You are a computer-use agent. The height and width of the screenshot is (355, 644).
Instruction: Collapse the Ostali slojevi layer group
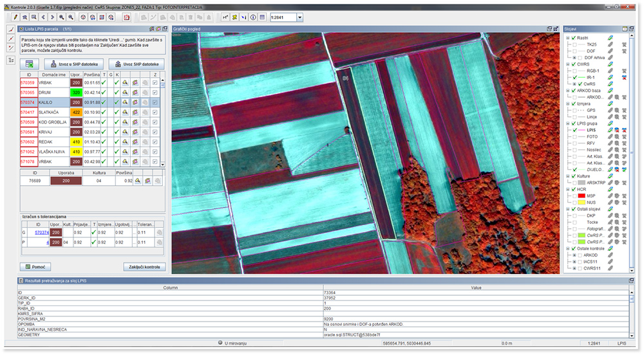569,209
